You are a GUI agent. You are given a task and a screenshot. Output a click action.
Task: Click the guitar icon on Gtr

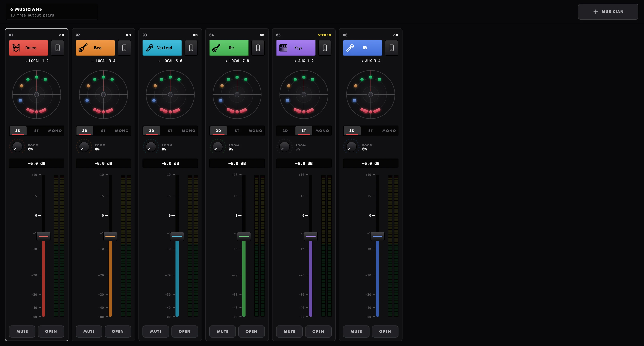click(x=217, y=48)
